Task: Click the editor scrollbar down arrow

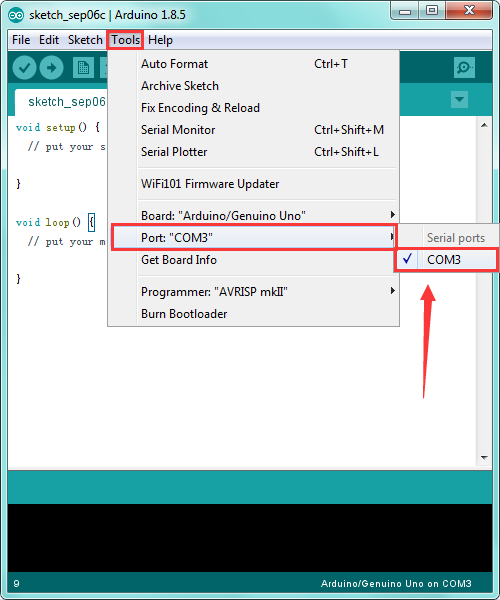Action: [x=484, y=458]
